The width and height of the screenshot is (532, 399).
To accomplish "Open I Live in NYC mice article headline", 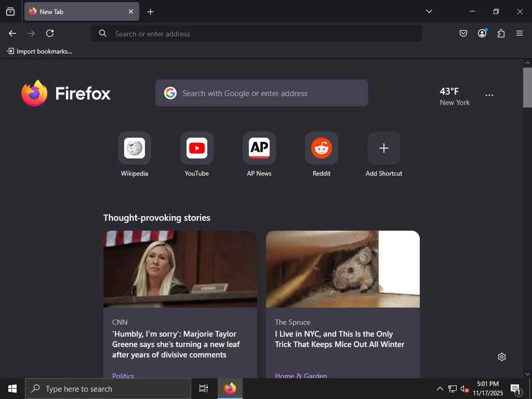I will [x=340, y=339].
